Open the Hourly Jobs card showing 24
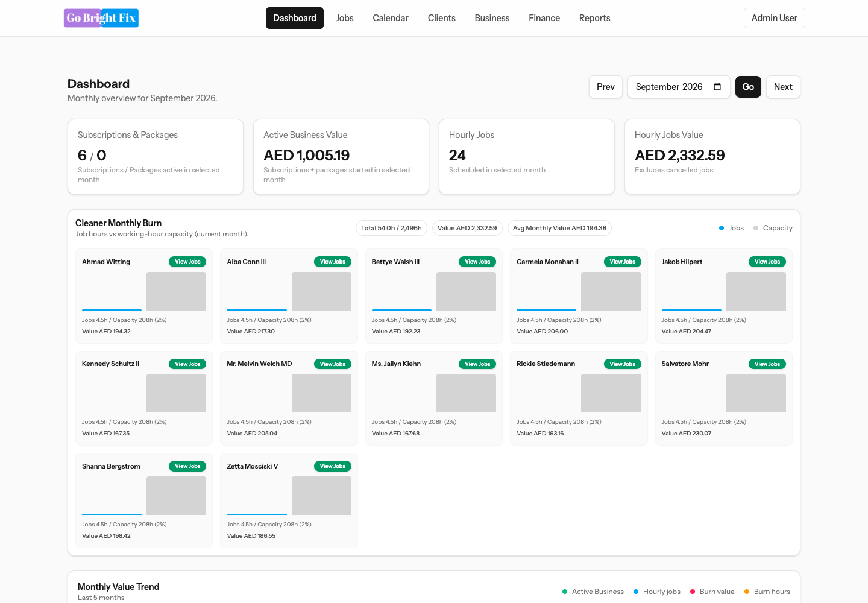 527,157
